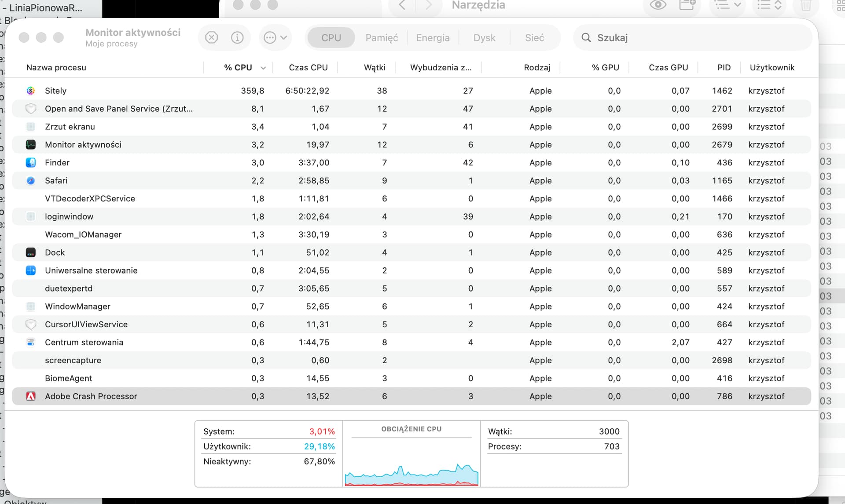Click the Monitor aktywności process icon

point(31,145)
